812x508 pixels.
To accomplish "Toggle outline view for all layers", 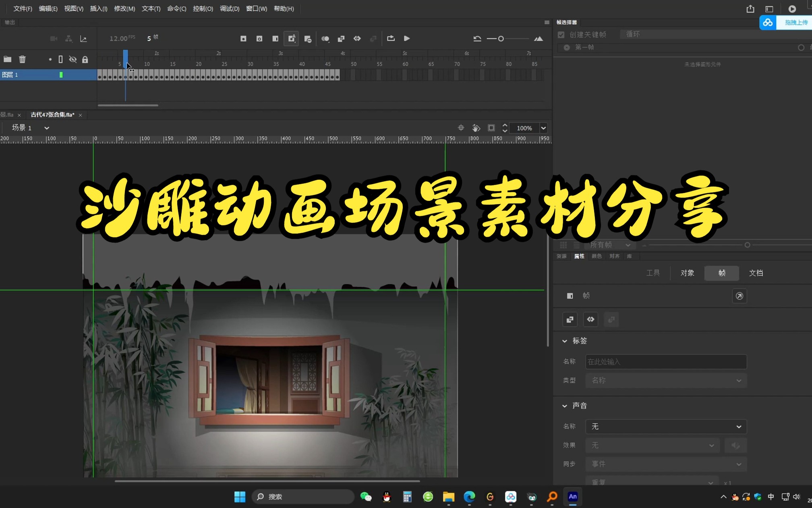I will 60,59.
